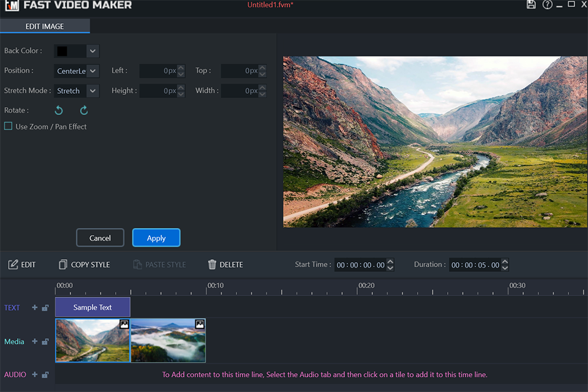
Task: Expand the Back Color dropdown arrow
Action: (92, 51)
